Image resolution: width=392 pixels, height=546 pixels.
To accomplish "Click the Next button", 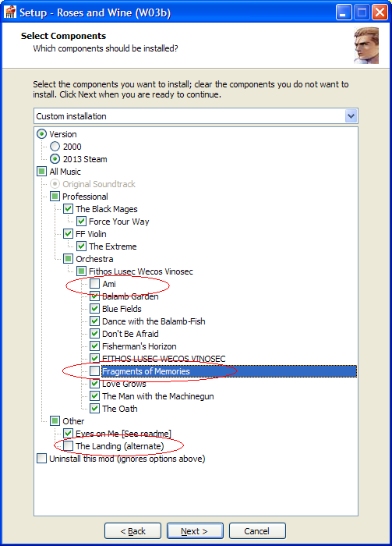I will (195, 531).
